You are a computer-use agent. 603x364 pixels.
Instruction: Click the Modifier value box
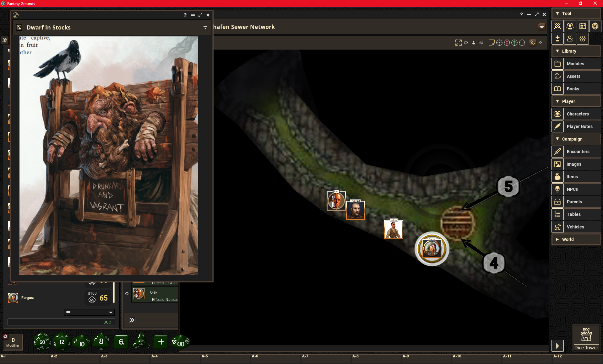click(13, 342)
